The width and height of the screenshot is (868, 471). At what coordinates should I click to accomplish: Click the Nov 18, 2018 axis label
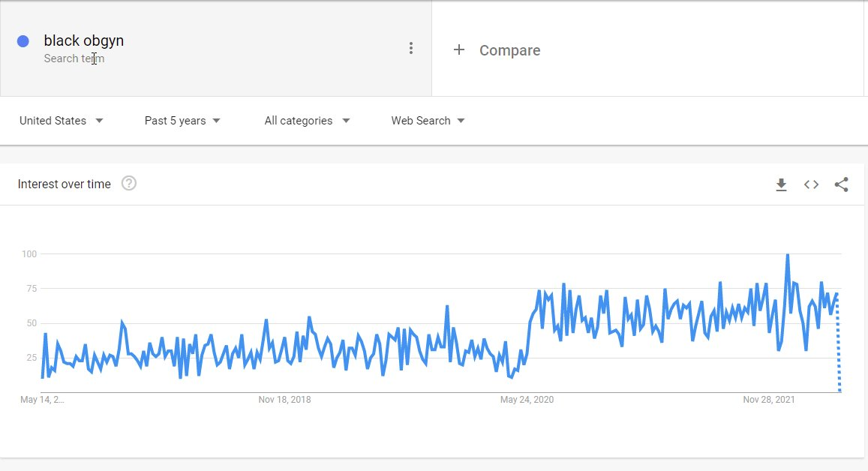284,400
